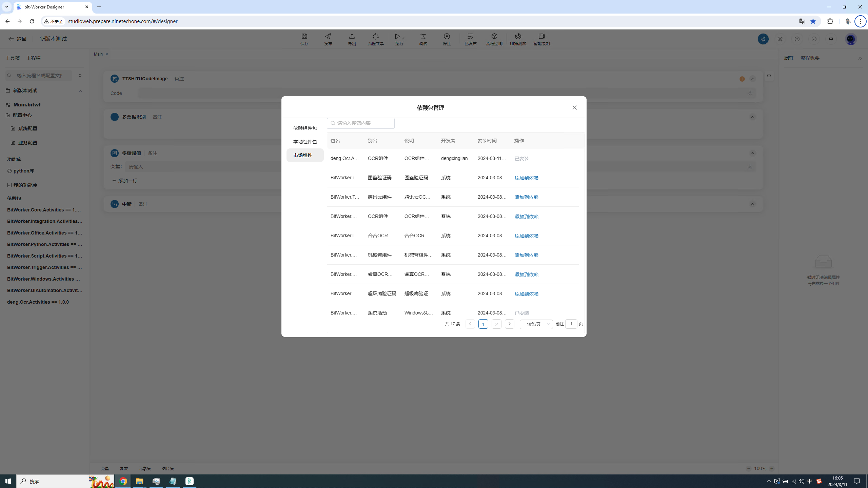Click the 导出 export icon
868x488 pixels.
coord(352,39)
